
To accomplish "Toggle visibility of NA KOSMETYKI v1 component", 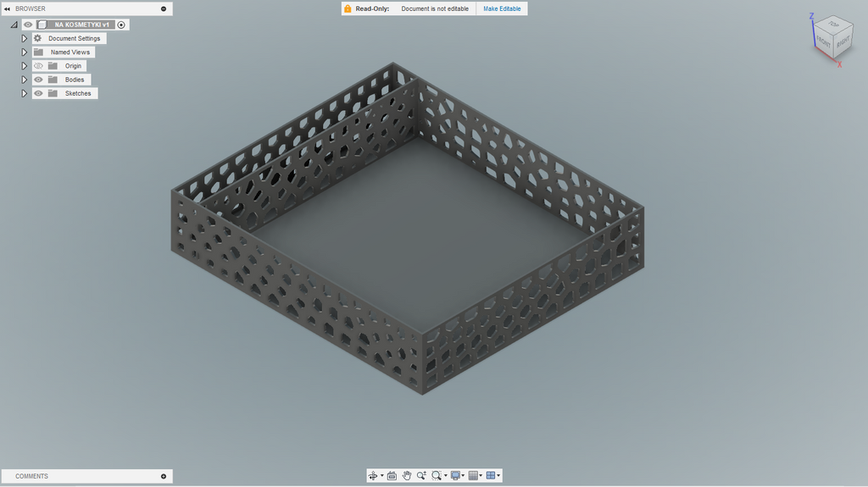I will [28, 25].
